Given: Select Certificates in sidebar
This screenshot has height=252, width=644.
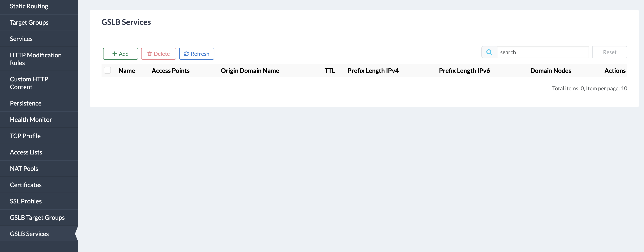Looking at the screenshot, I should pyautogui.click(x=26, y=185).
